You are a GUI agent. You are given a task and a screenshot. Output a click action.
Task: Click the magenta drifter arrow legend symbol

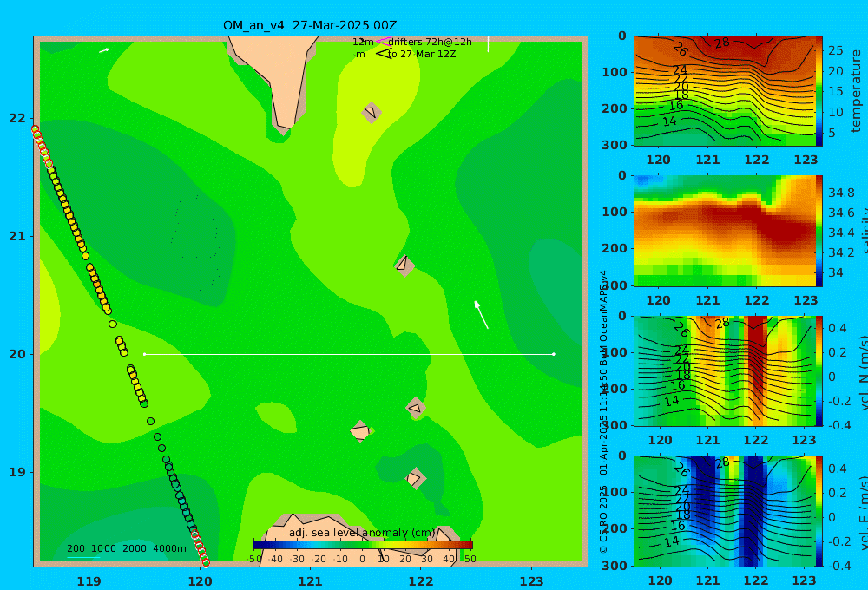click(x=384, y=42)
